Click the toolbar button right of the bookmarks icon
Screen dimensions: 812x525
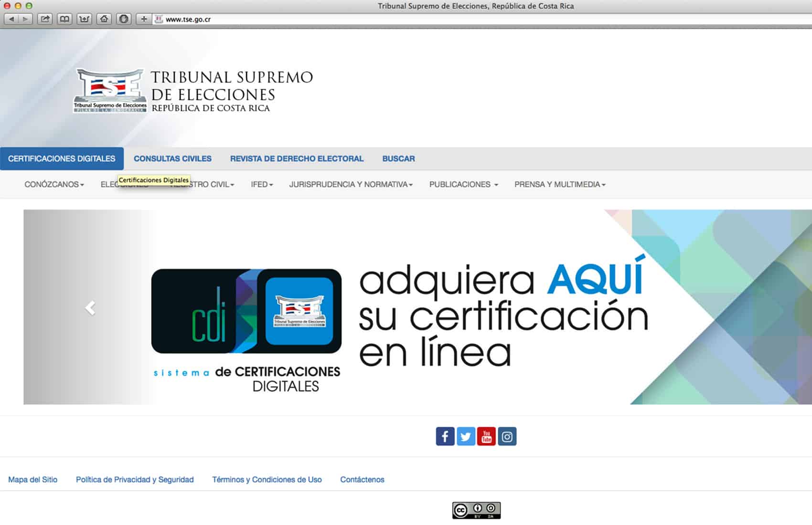[84, 19]
